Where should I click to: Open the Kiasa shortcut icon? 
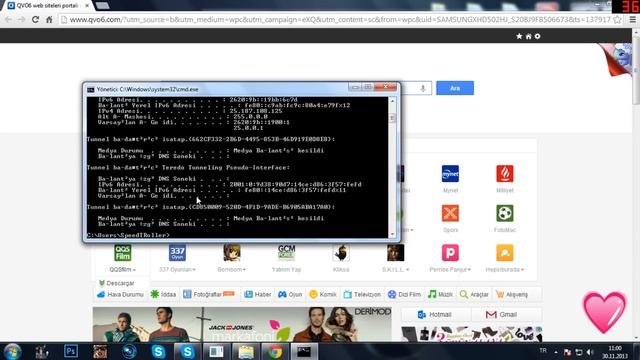[341, 253]
